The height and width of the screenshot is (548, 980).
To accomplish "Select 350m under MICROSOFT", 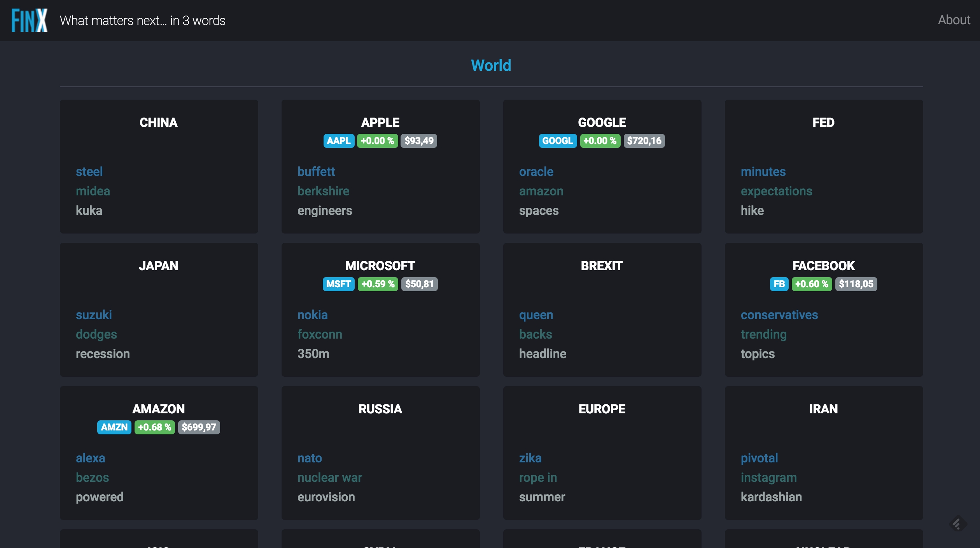I will click(x=313, y=354).
